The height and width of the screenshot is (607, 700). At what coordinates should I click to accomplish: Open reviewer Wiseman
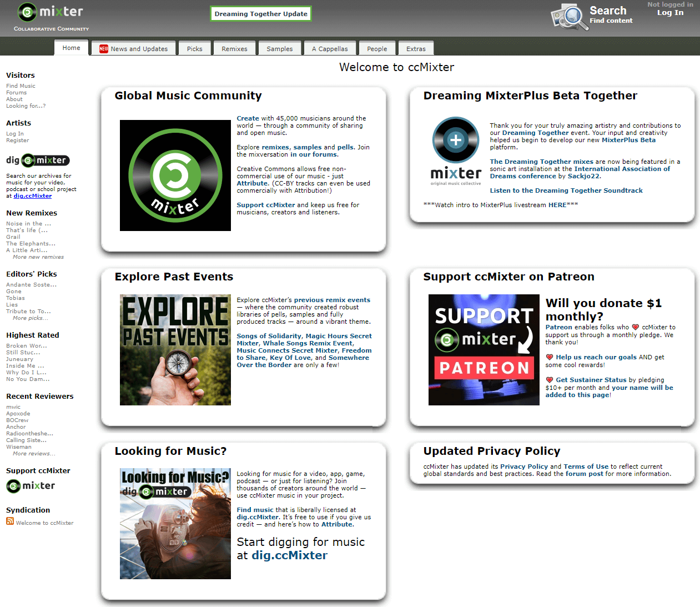click(x=19, y=447)
